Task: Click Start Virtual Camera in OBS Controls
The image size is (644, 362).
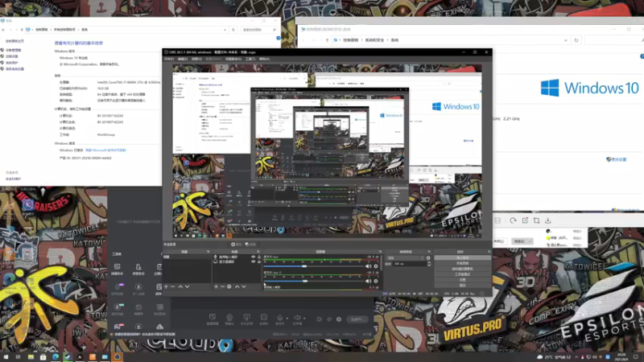Action: click(x=462, y=269)
